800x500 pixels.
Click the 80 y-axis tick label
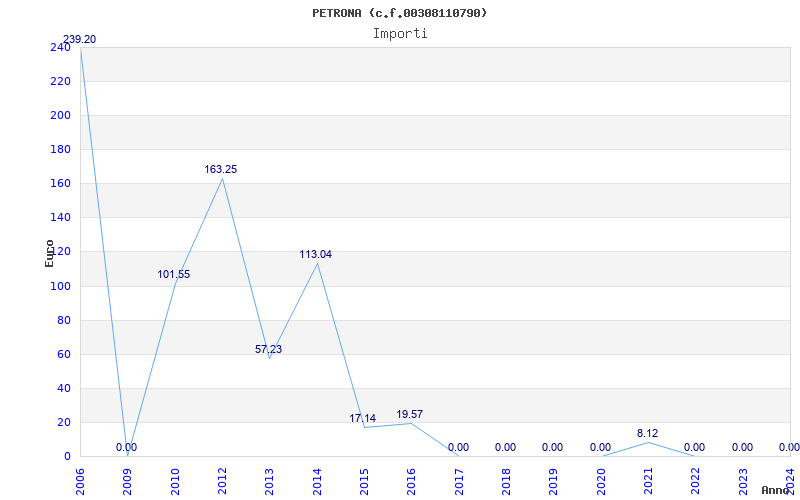pyautogui.click(x=63, y=320)
